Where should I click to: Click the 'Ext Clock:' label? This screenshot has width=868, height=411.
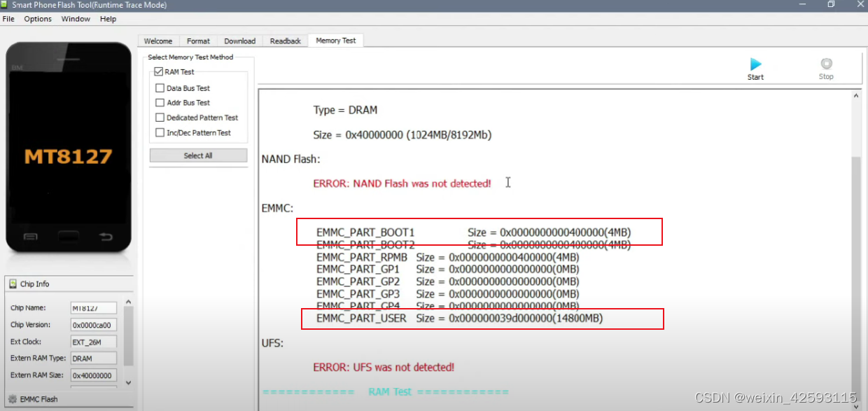(26, 342)
